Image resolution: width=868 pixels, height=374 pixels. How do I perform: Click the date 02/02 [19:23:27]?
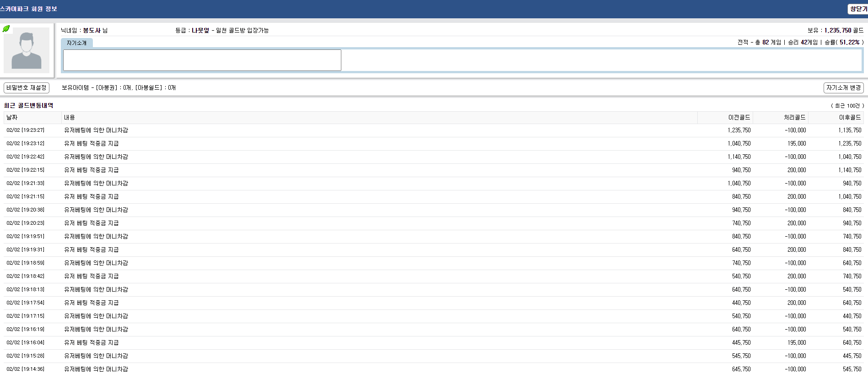[25, 130]
